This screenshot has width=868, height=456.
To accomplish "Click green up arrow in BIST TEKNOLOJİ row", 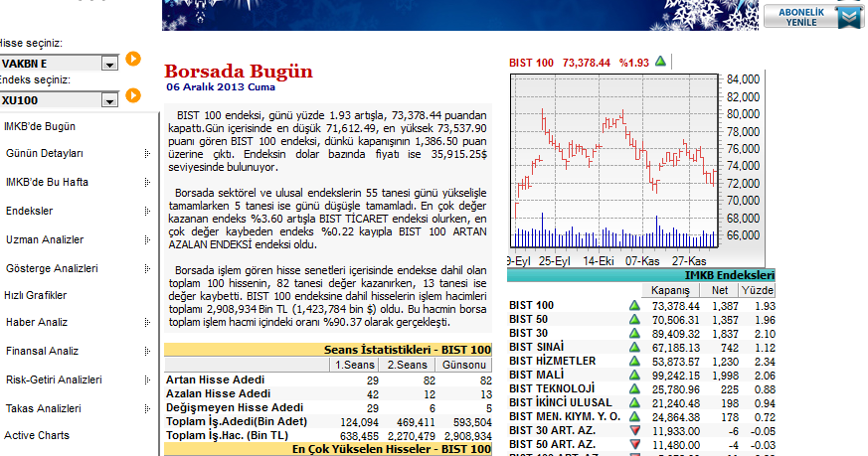I will (x=634, y=389).
